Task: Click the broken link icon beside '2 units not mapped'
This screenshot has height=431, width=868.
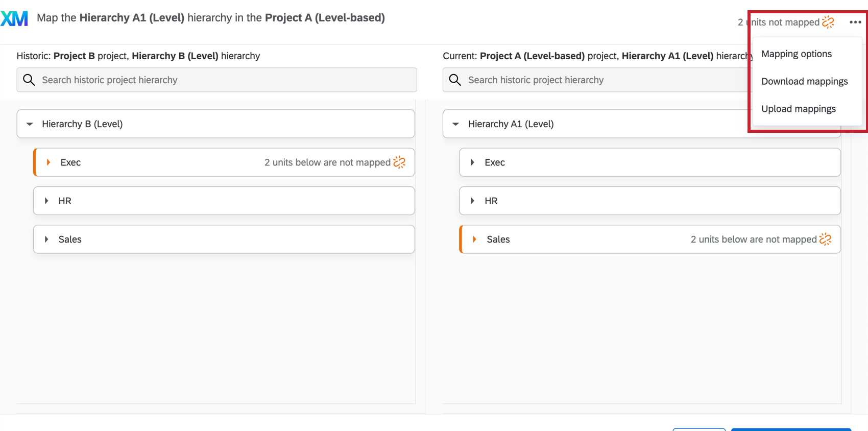Action: [829, 22]
